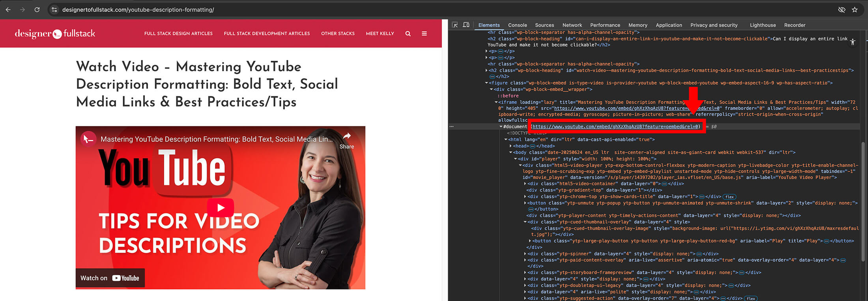Expand the ytp-suggested-action div node
868x301 pixels.
click(525, 299)
